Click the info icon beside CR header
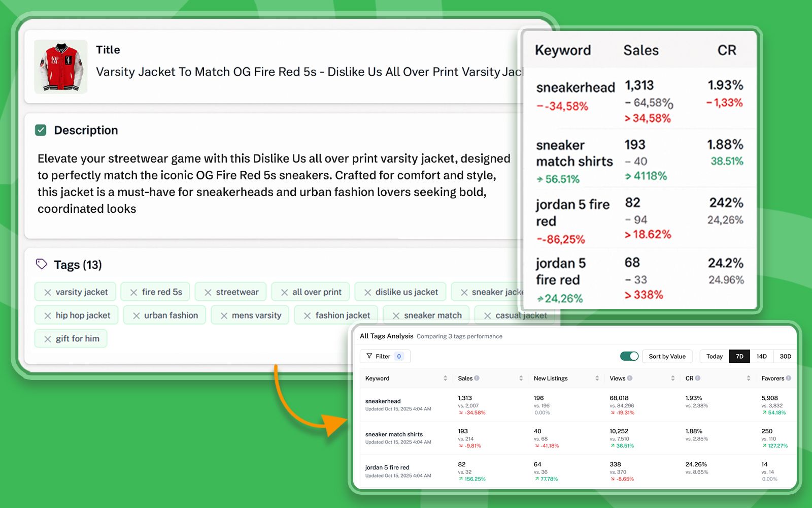The height and width of the screenshot is (508, 812). click(x=698, y=378)
